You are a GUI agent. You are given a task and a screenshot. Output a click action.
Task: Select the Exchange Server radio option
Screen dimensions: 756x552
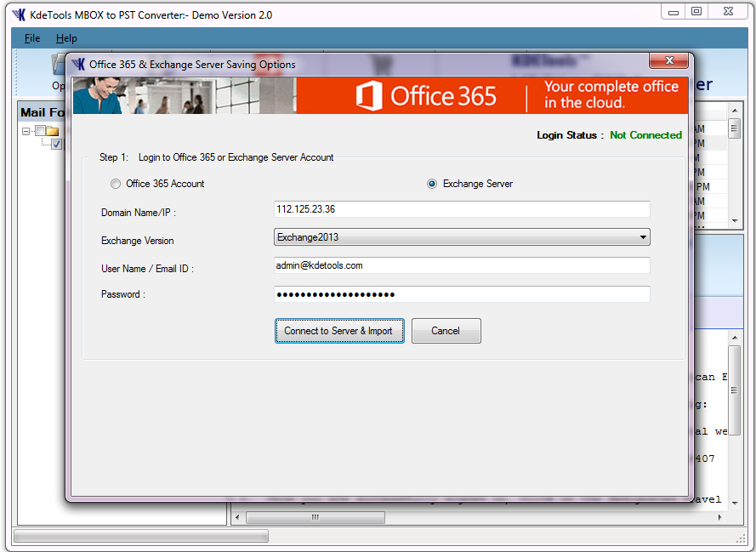click(x=432, y=185)
